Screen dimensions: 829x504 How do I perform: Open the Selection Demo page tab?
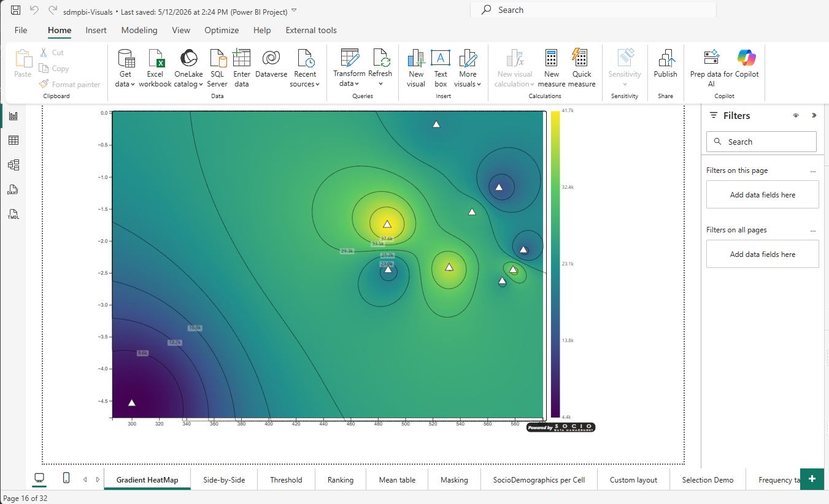click(x=708, y=479)
